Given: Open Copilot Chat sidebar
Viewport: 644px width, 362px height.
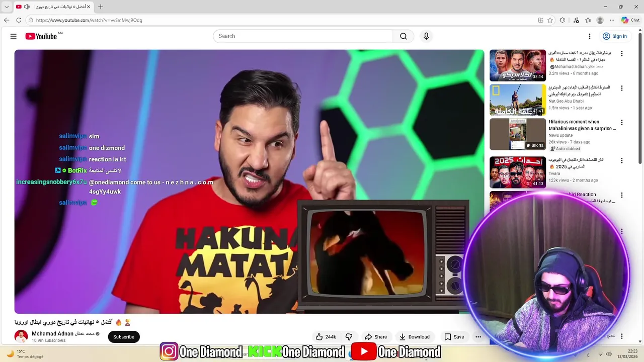Looking at the screenshot, I should click(630, 20).
